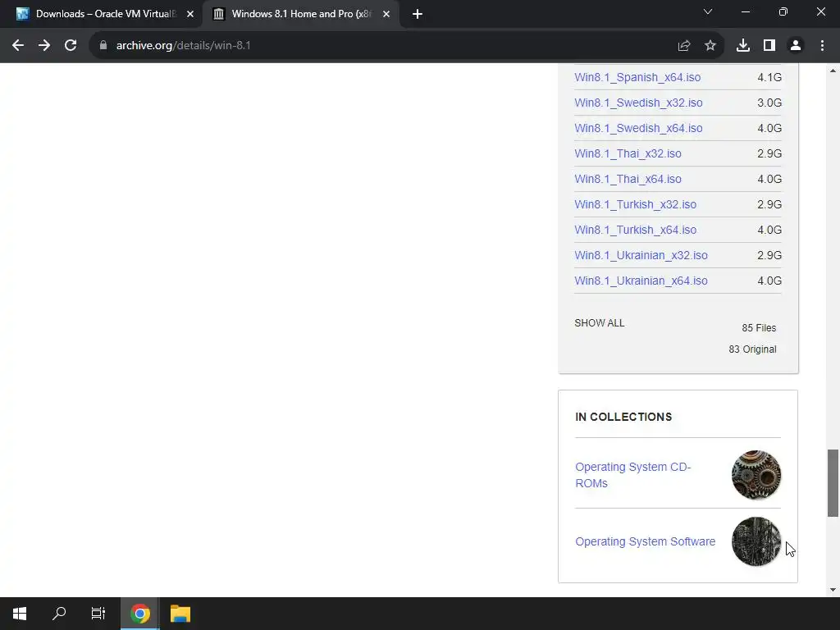Toggle Chrome side panel

[x=769, y=46]
